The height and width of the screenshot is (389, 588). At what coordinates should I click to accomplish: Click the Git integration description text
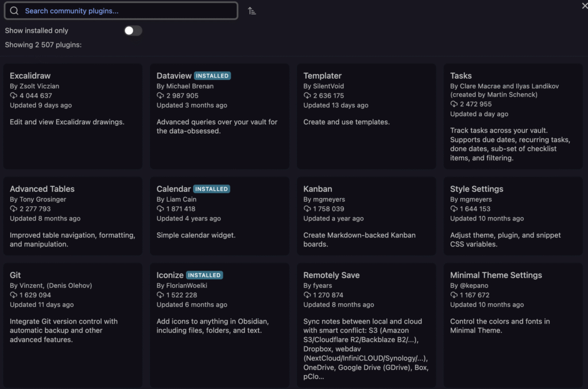(x=64, y=330)
